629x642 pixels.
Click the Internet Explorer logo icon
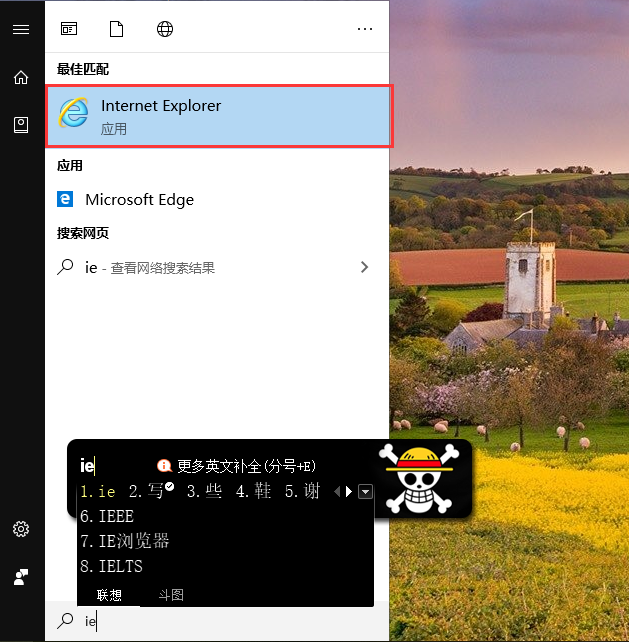click(x=74, y=113)
